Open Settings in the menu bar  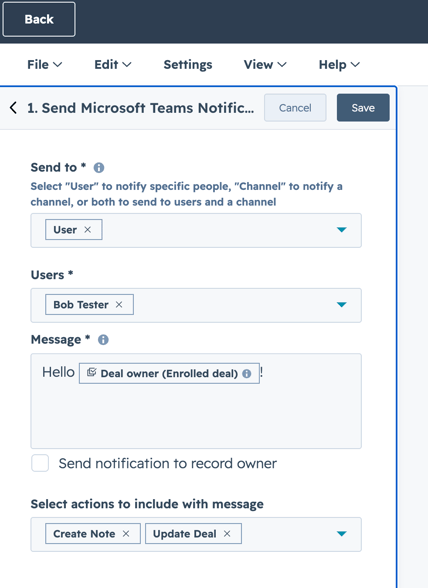point(188,64)
